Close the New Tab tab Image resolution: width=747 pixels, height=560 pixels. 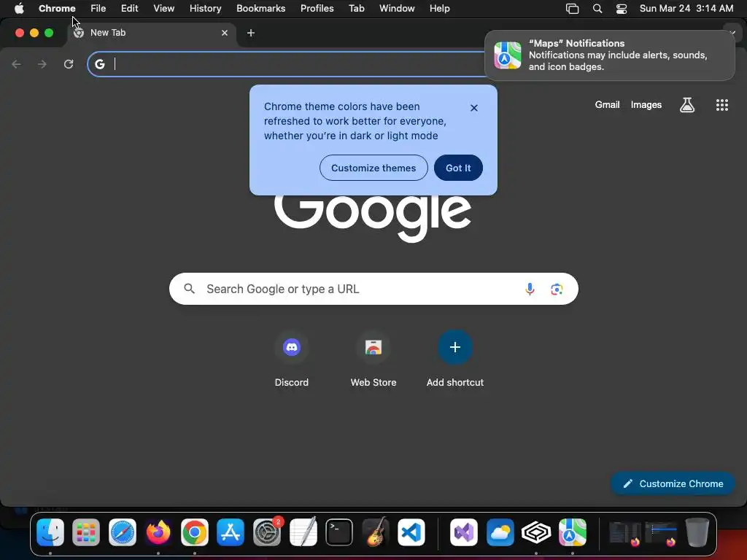point(225,33)
